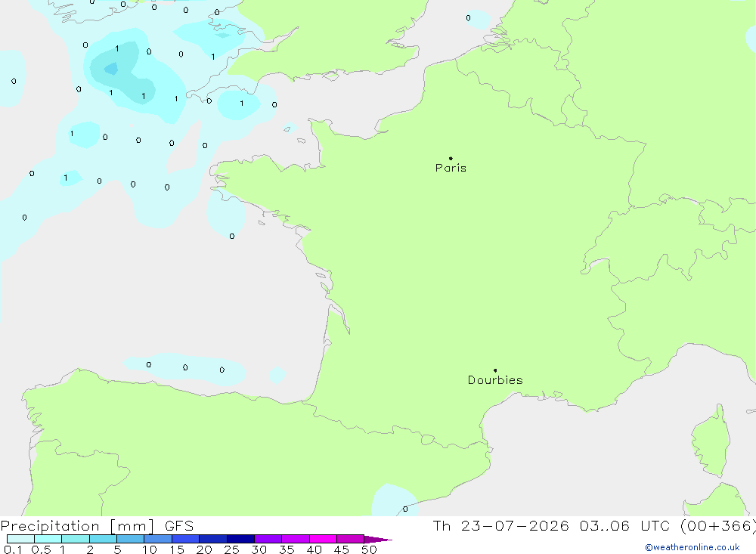Click the Paris city label

(451, 168)
